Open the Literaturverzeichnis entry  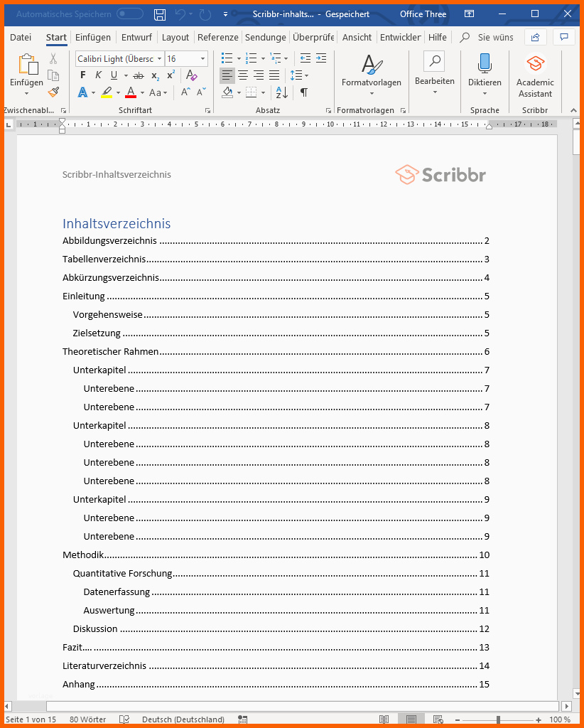point(276,665)
